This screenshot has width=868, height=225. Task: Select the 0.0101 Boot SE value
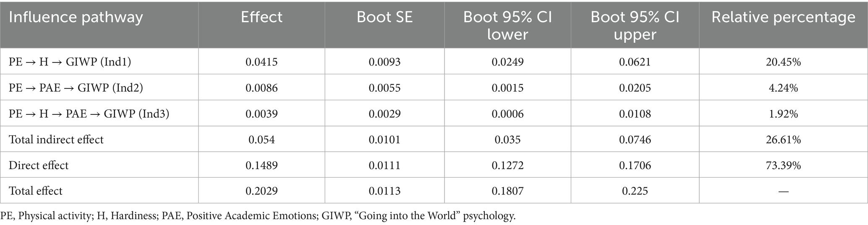(384, 139)
